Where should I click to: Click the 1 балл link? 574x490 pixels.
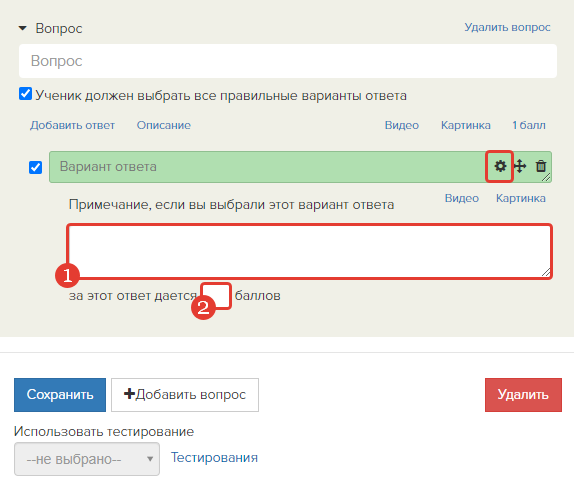pos(529,125)
